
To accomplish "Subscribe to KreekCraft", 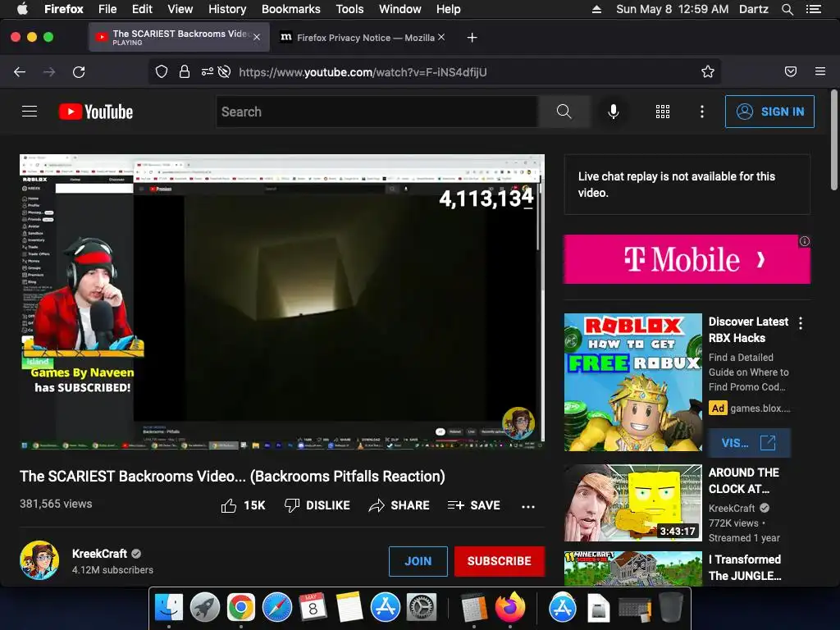I will click(500, 561).
